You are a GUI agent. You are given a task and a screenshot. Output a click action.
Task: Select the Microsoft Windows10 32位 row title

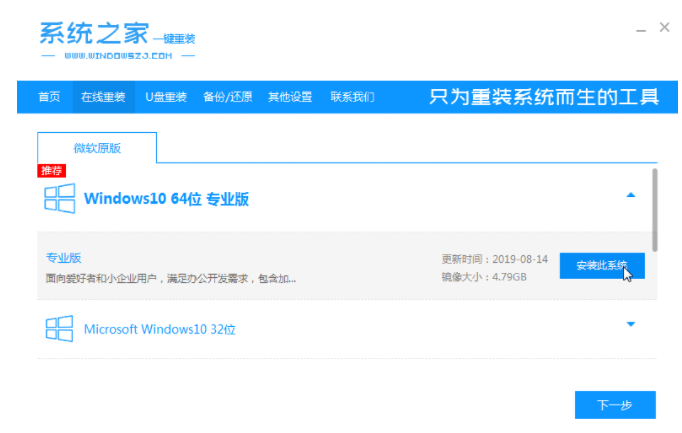(x=159, y=329)
